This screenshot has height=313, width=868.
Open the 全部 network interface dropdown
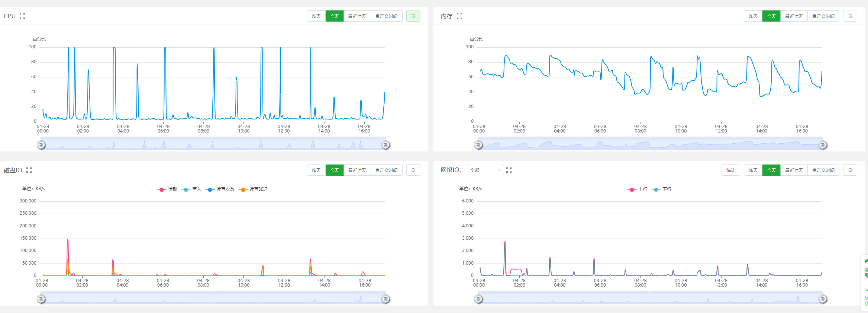click(x=485, y=170)
